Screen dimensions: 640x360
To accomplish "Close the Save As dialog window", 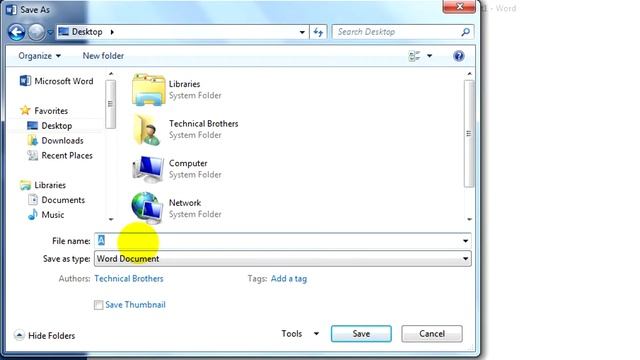I will click(459, 7).
